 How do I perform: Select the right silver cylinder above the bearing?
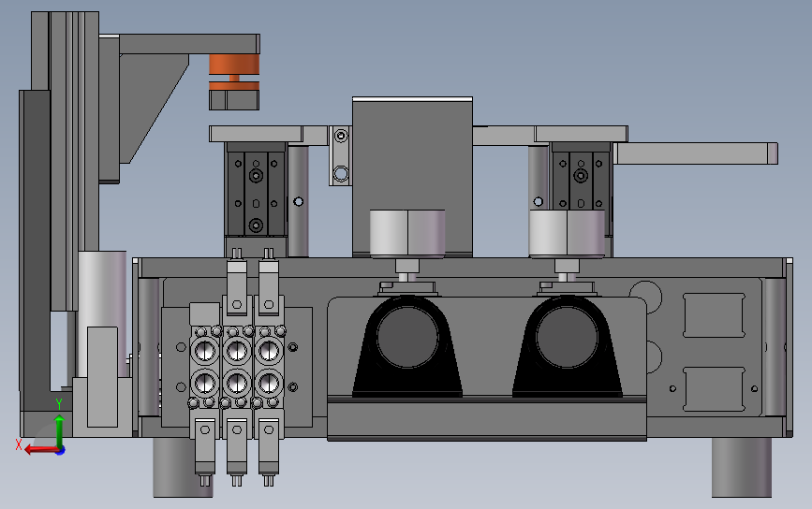click(x=567, y=234)
